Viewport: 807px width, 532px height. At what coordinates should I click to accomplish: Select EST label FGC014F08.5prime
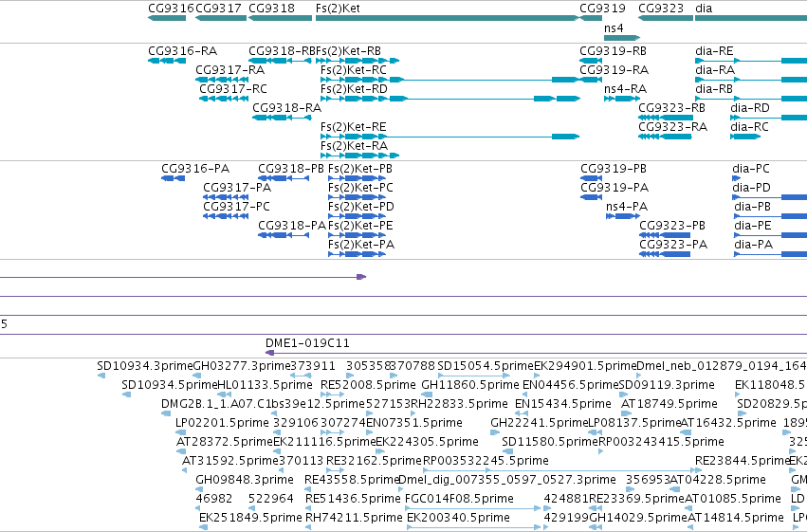tap(459, 499)
